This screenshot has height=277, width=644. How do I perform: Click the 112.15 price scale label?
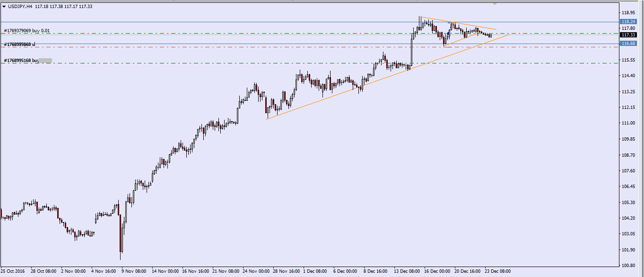[x=628, y=107]
